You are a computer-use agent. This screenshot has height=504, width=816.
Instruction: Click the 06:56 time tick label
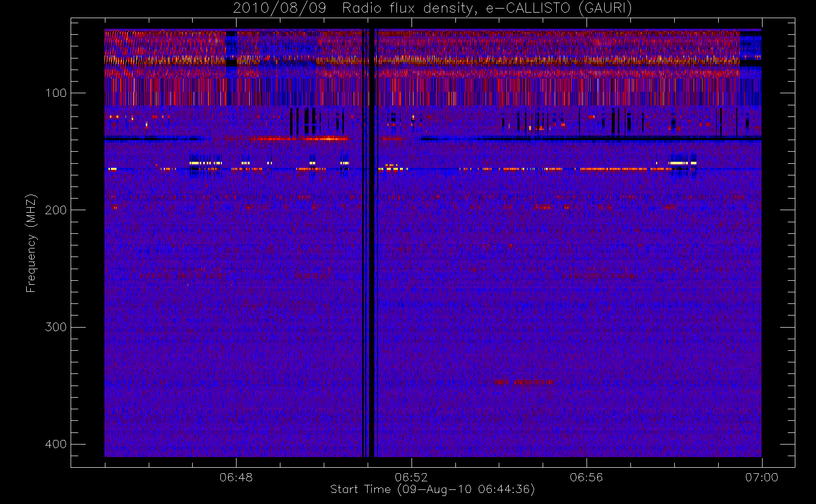[x=586, y=477]
